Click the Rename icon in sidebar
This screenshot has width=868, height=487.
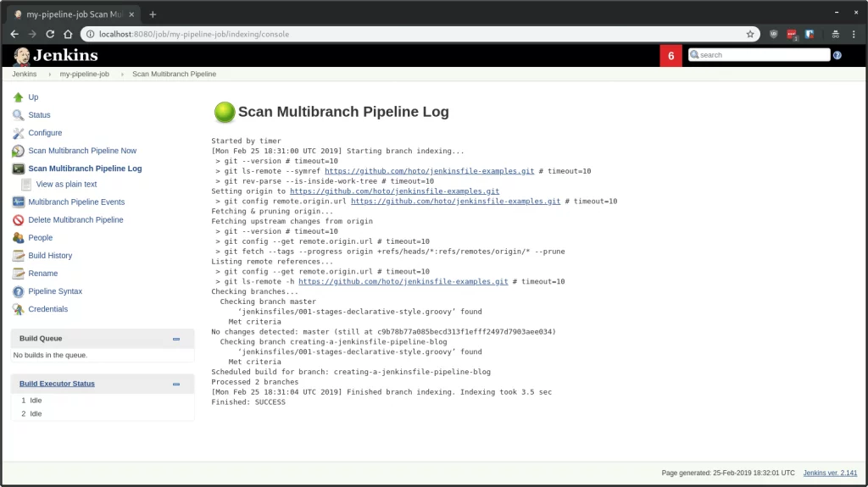click(19, 274)
